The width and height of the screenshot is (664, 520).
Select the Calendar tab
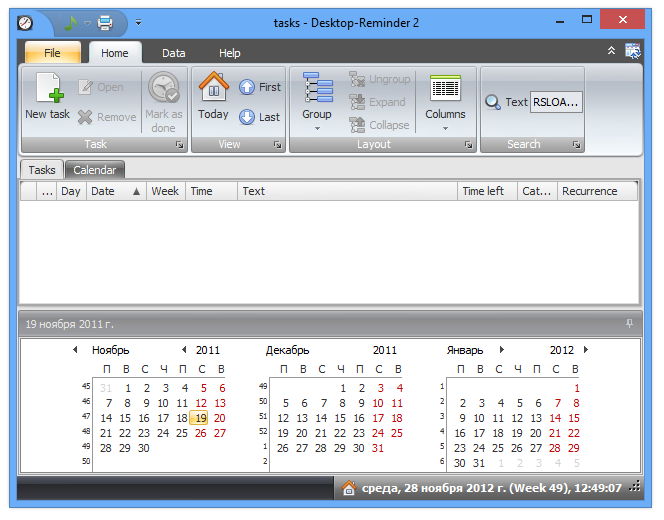(x=95, y=170)
